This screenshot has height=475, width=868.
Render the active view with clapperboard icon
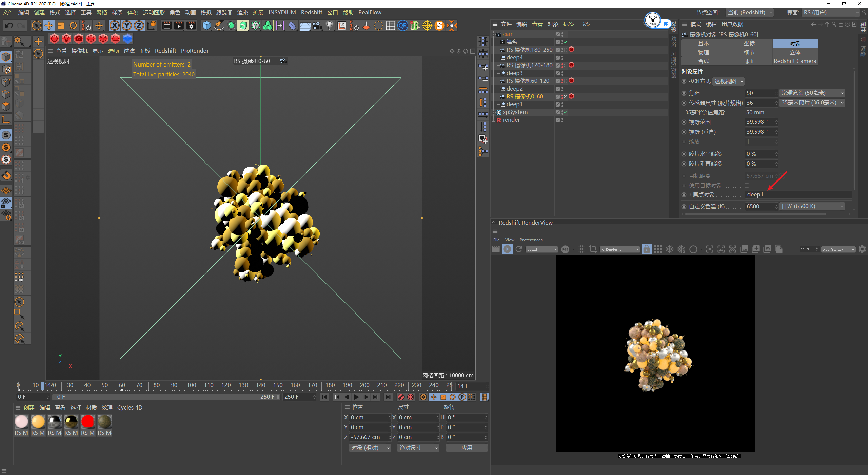point(166,25)
